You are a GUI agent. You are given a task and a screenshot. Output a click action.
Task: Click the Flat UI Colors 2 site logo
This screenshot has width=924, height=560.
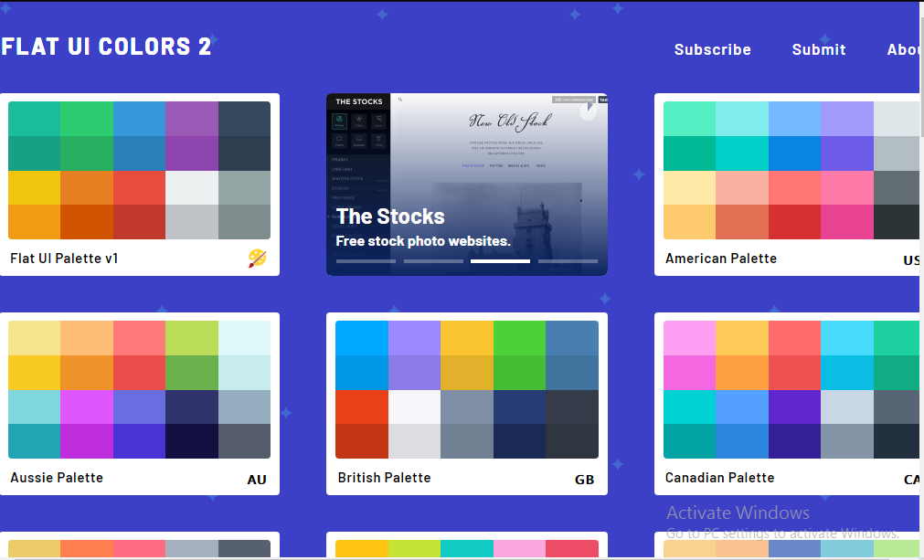click(x=106, y=47)
